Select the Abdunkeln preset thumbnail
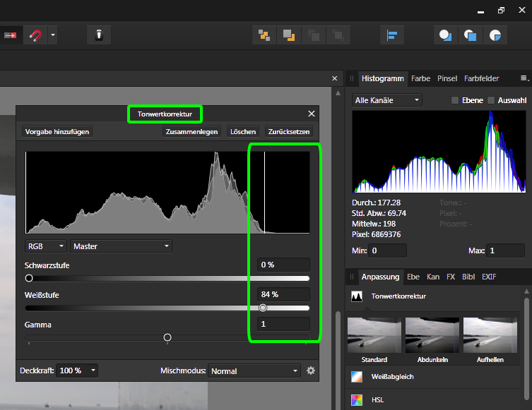This screenshot has height=410, width=532. (432, 335)
